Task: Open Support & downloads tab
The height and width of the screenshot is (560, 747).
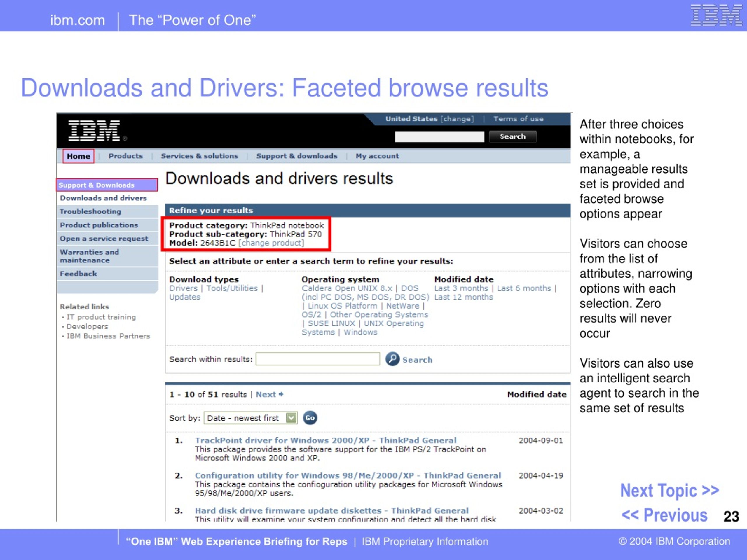Action: point(297,156)
